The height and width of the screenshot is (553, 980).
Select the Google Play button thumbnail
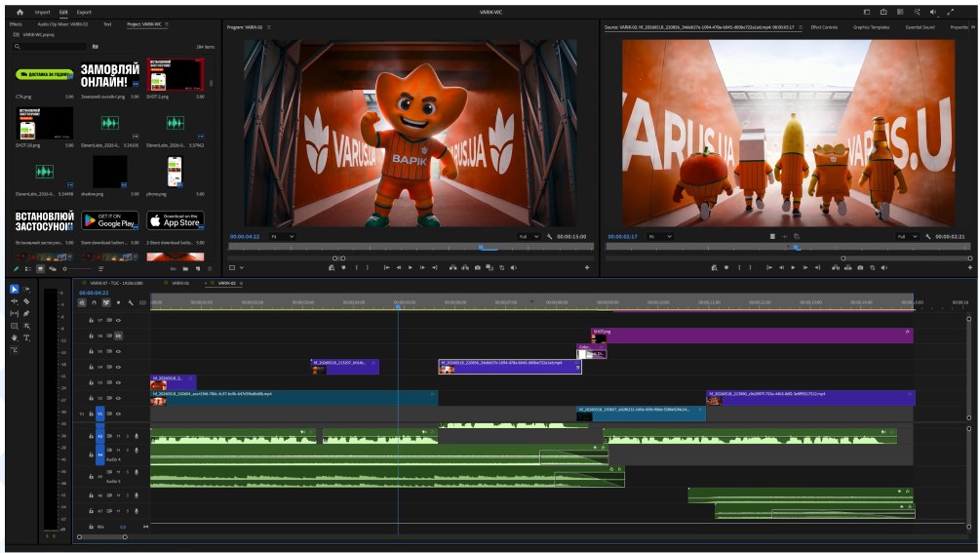pyautogui.click(x=109, y=220)
